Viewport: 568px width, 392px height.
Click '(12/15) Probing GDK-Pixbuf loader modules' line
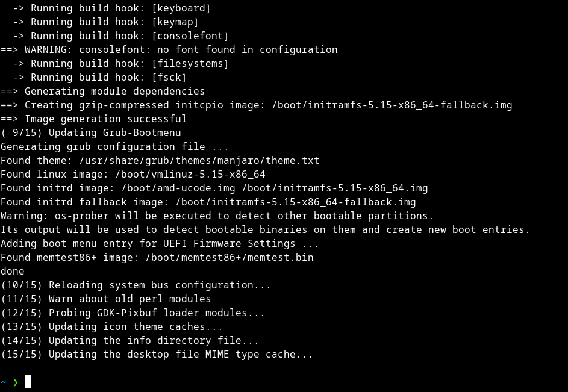pyautogui.click(x=133, y=313)
